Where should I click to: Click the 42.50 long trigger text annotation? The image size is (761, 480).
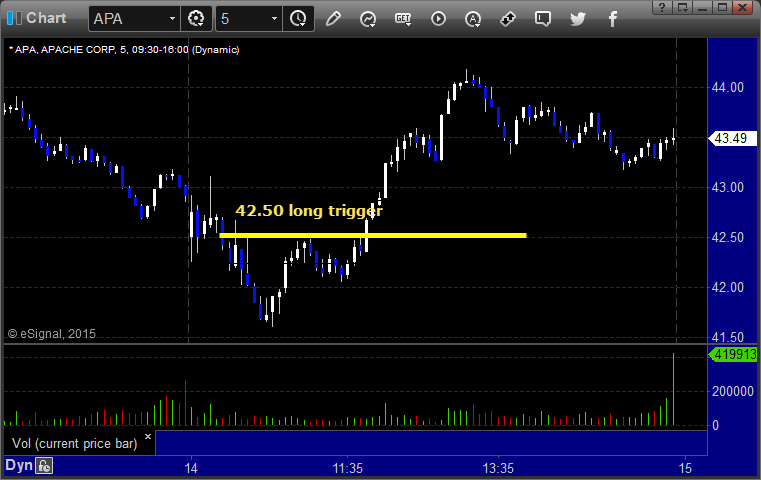[309, 211]
